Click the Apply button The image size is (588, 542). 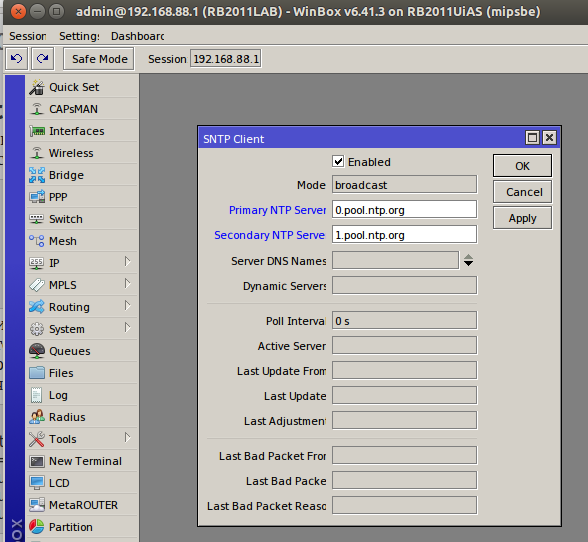click(522, 218)
